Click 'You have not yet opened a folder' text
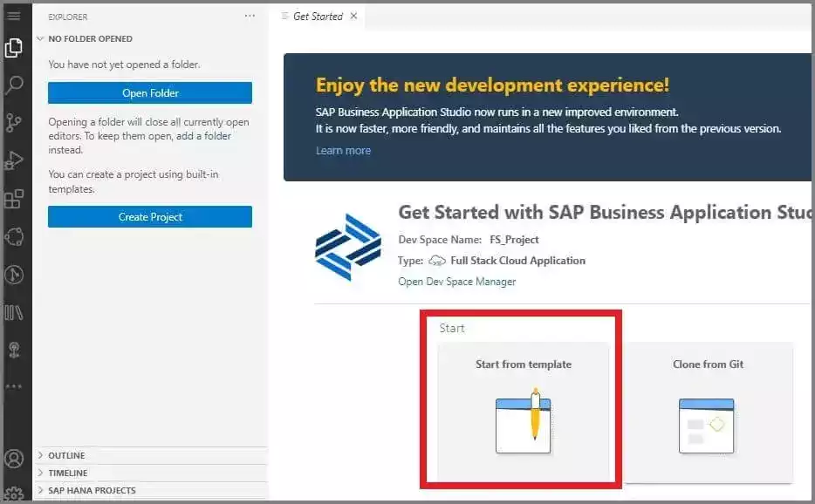This screenshot has height=504, width=815. (x=124, y=65)
